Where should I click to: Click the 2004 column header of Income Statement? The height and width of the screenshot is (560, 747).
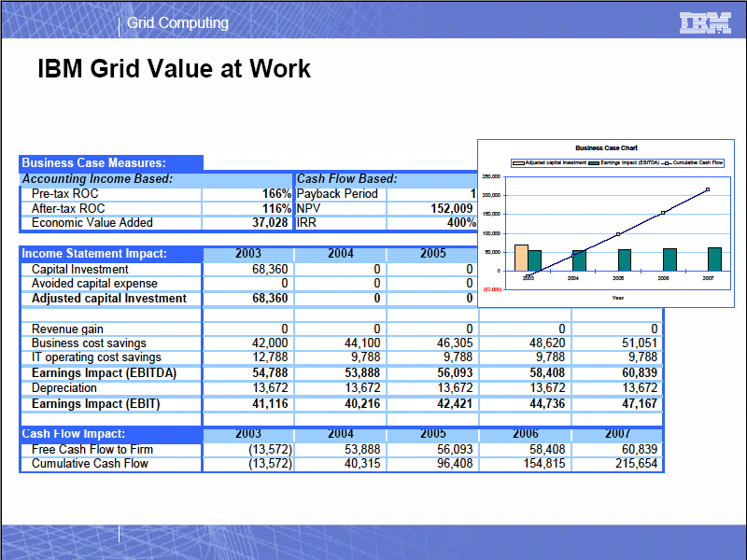coord(341,253)
